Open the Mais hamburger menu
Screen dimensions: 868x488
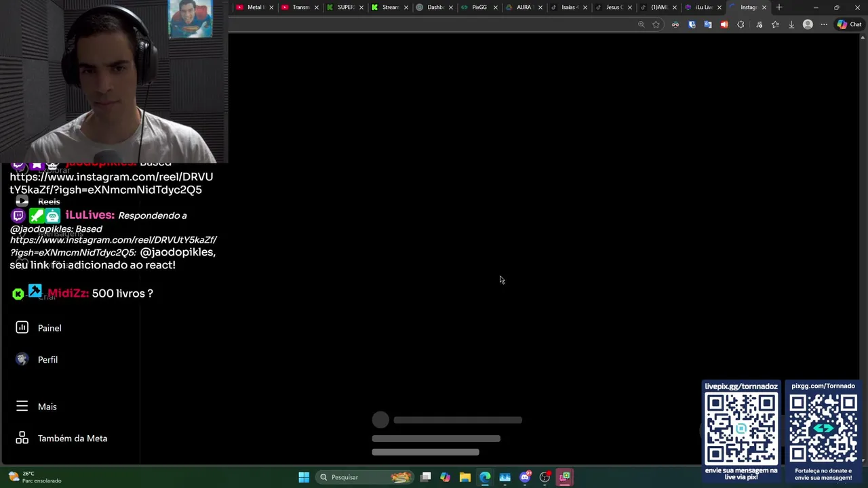pyautogui.click(x=37, y=407)
